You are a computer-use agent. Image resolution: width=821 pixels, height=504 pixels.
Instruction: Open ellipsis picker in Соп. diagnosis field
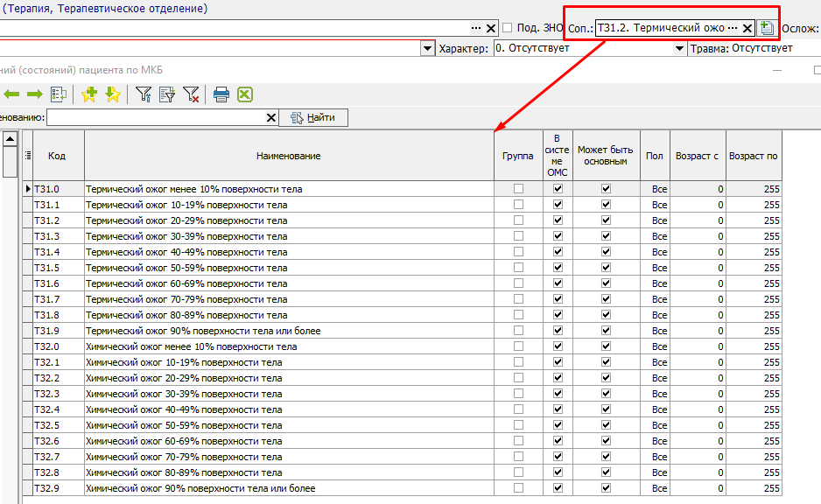click(x=733, y=28)
